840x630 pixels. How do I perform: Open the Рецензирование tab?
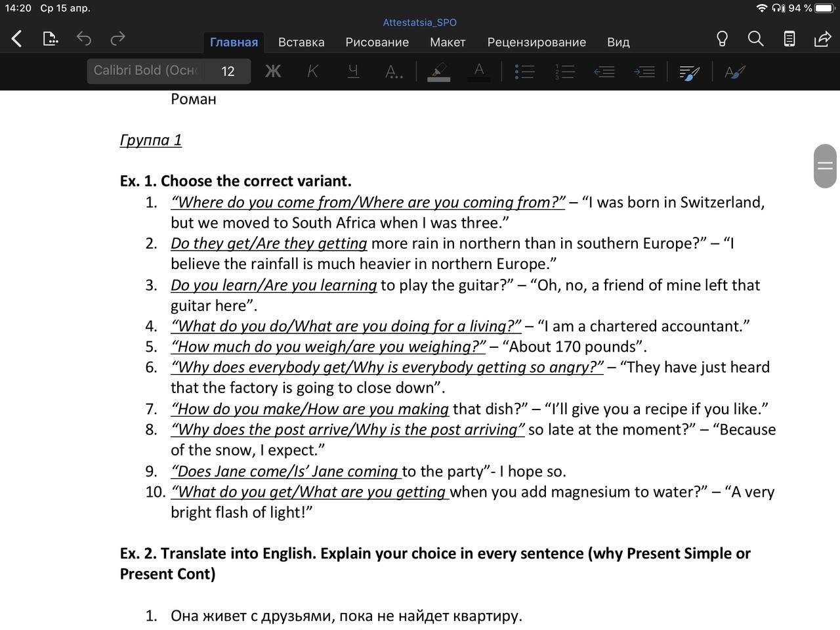[536, 42]
